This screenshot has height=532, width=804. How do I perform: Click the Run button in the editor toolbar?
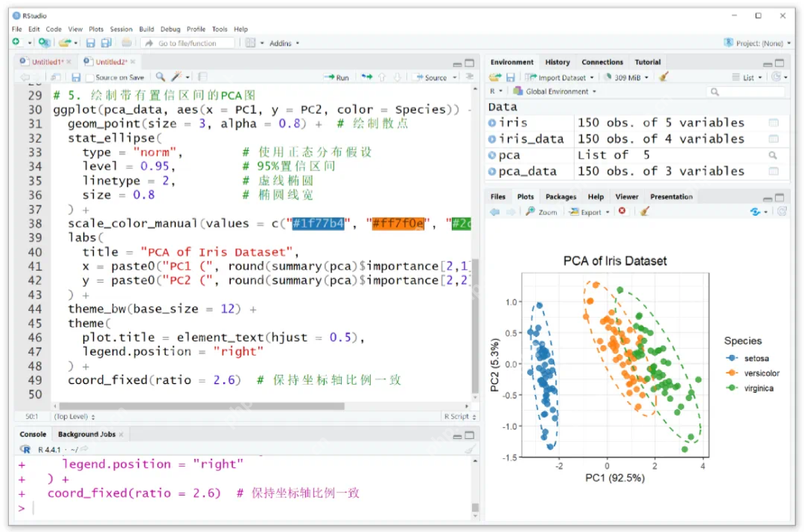click(337, 77)
